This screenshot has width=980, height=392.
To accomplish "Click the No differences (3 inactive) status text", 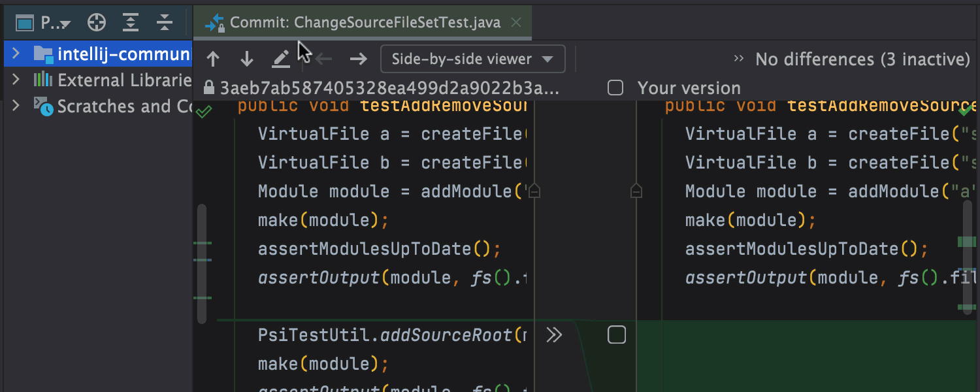I will tap(862, 59).
